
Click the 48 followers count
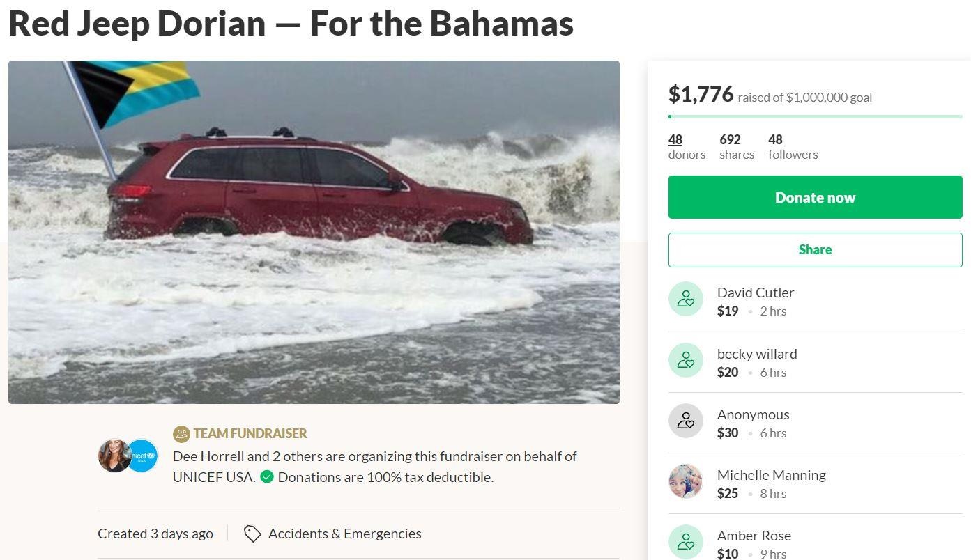click(793, 146)
